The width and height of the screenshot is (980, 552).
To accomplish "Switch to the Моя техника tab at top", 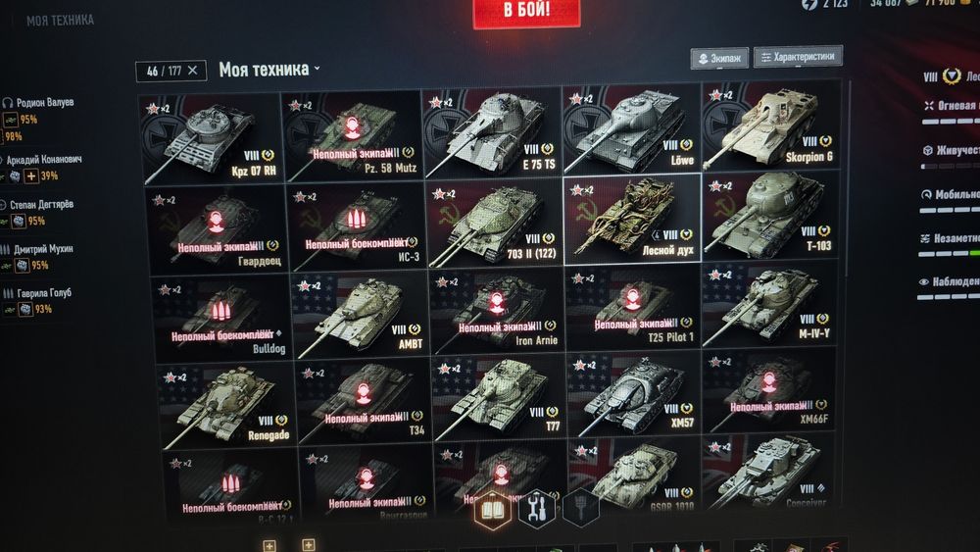I will pyautogui.click(x=60, y=21).
